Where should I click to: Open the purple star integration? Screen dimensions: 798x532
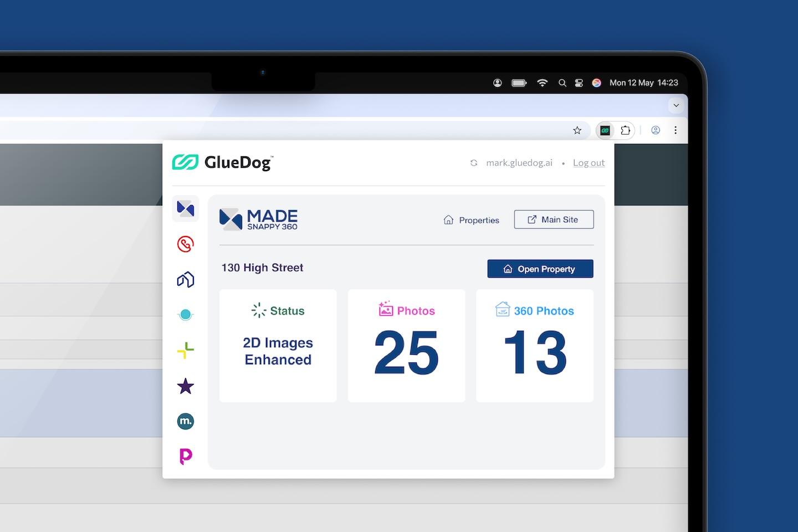(x=185, y=386)
